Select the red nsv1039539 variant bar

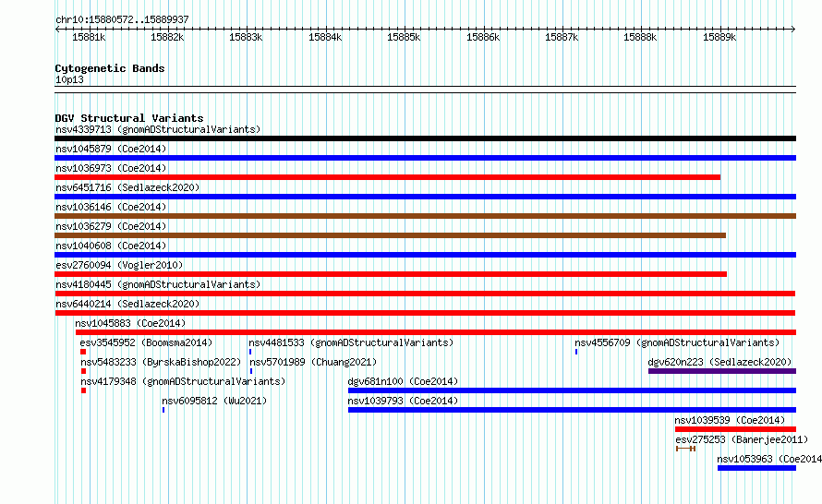tap(735, 429)
